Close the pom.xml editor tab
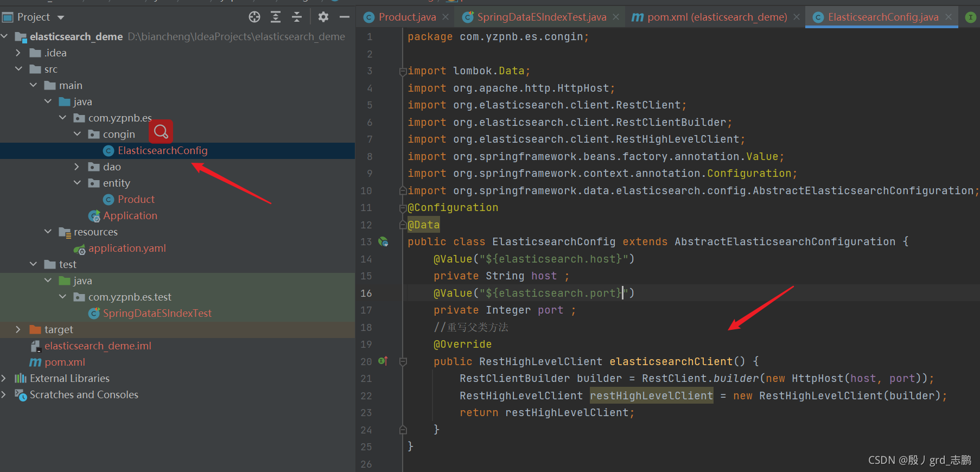 (797, 17)
